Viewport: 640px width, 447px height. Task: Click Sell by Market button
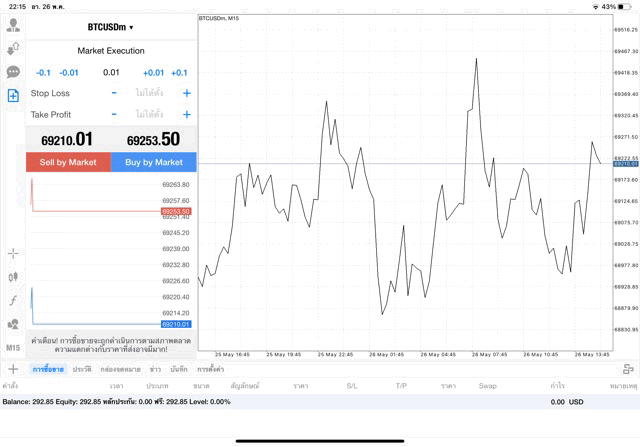(68, 162)
